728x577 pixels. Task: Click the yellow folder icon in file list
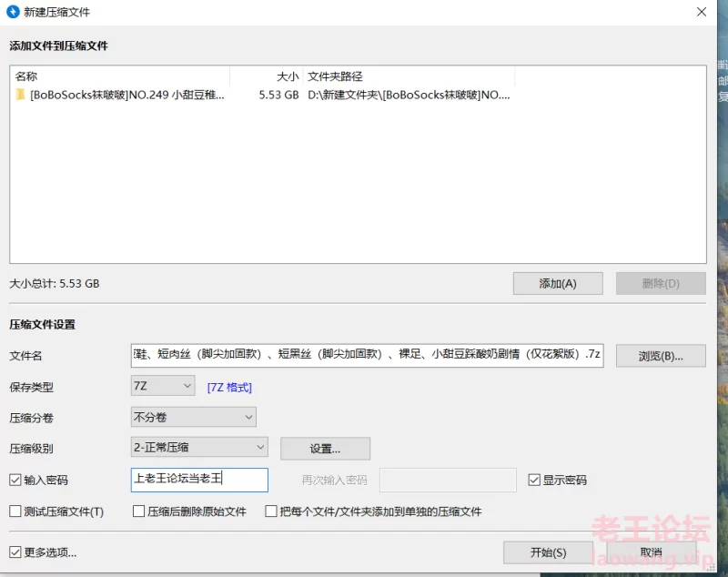tap(20, 95)
